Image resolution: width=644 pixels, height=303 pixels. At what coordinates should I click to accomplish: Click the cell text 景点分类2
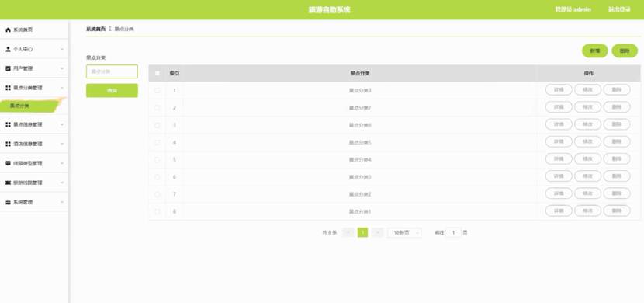[x=360, y=194]
